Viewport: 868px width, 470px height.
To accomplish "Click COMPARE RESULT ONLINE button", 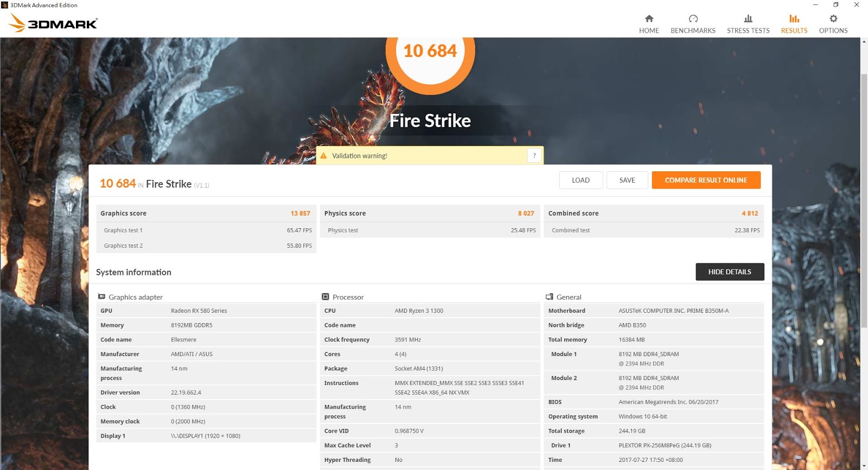I will [706, 180].
